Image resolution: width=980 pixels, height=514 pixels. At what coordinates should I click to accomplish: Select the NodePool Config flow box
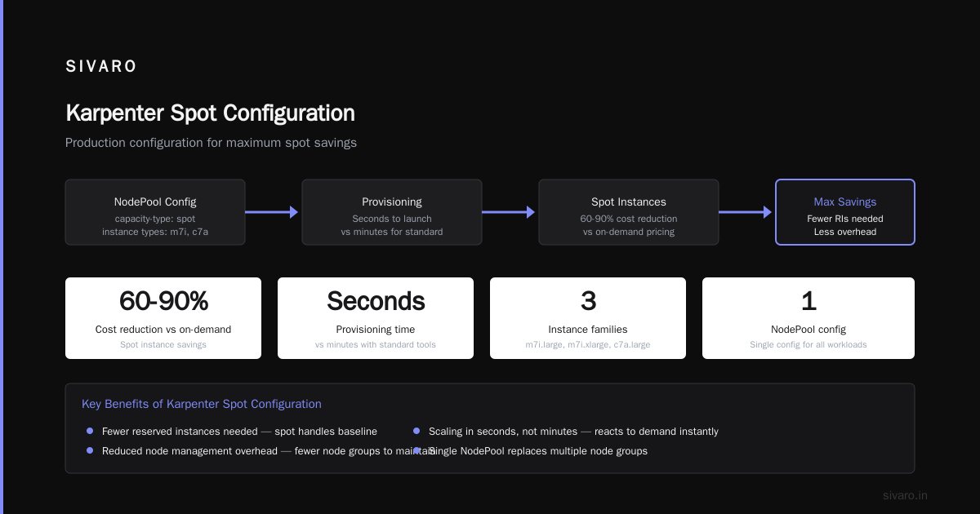click(155, 212)
